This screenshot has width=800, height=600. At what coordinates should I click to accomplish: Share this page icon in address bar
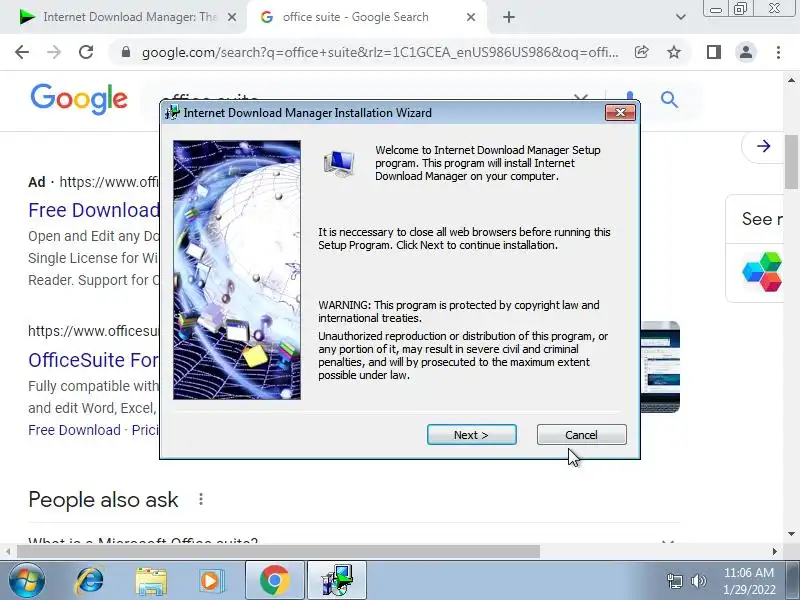641,52
